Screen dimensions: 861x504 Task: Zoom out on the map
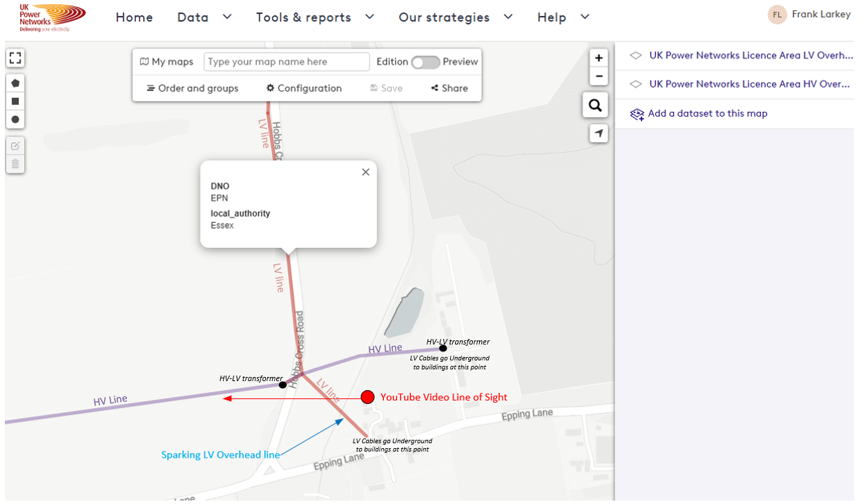(599, 76)
